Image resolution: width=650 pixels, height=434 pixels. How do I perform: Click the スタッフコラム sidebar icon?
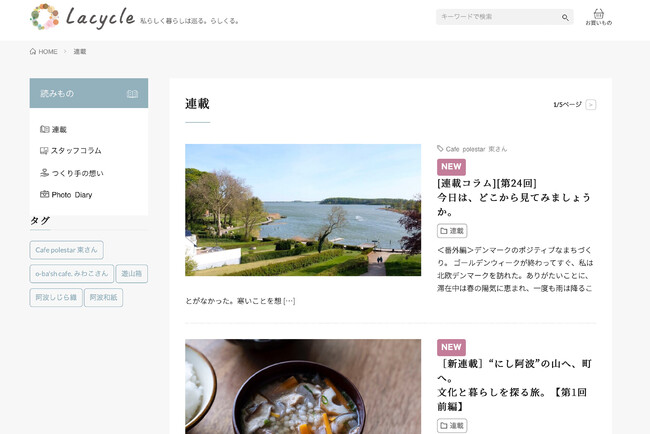pos(44,151)
